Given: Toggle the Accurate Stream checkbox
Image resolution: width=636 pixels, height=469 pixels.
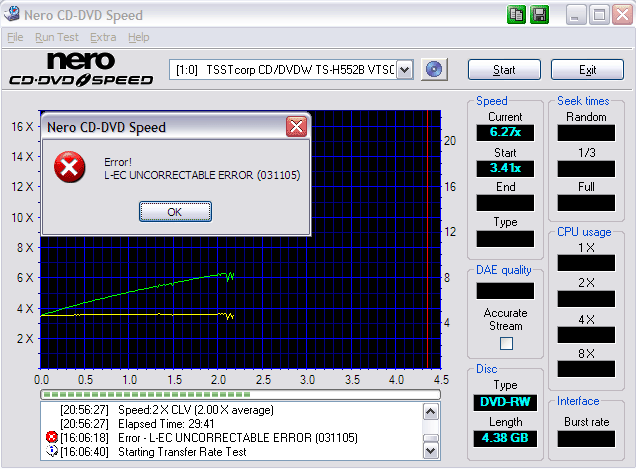Looking at the screenshot, I should point(506,344).
